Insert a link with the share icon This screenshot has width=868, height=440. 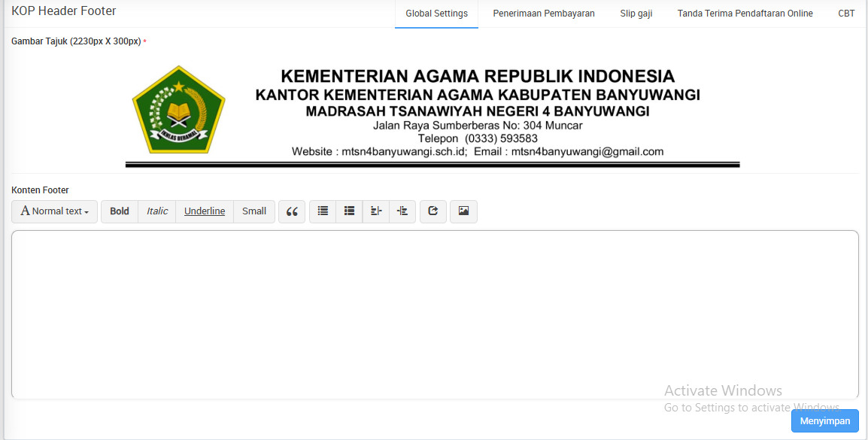(x=433, y=211)
